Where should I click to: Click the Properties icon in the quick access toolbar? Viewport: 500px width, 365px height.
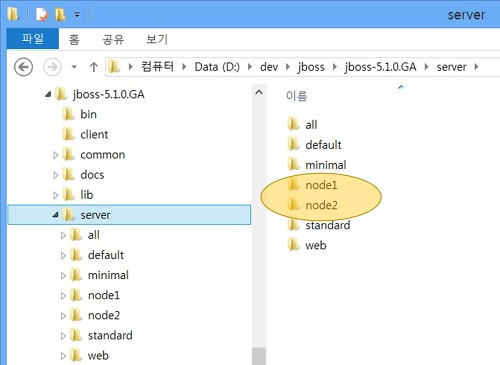42,15
